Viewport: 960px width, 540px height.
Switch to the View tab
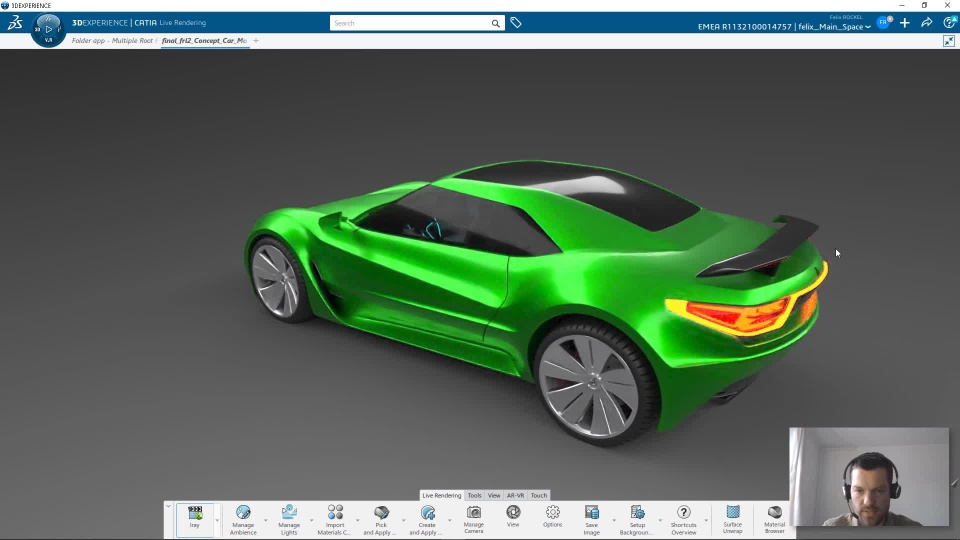tap(494, 495)
